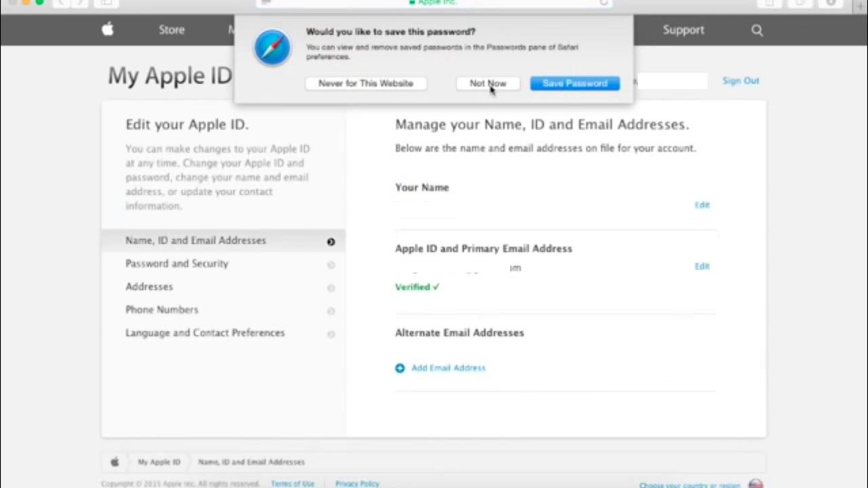
Task: Click the circle bullet next to Language and Contact Preferences
Action: pyautogui.click(x=331, y=333)
